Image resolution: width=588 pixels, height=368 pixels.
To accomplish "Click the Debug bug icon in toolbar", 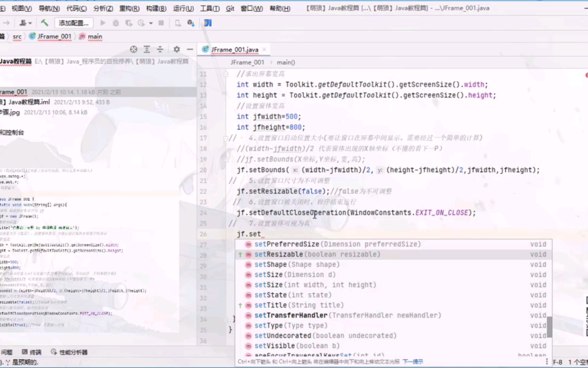I will (116, 23).
